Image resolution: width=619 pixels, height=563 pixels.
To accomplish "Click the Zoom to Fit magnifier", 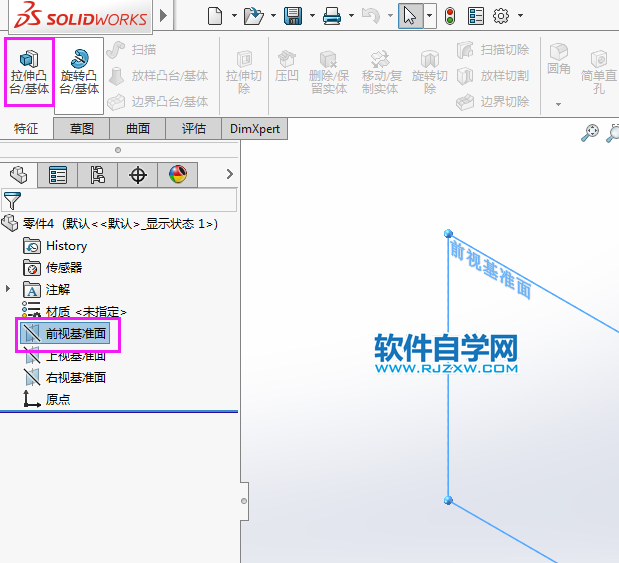I will (590, 133).
